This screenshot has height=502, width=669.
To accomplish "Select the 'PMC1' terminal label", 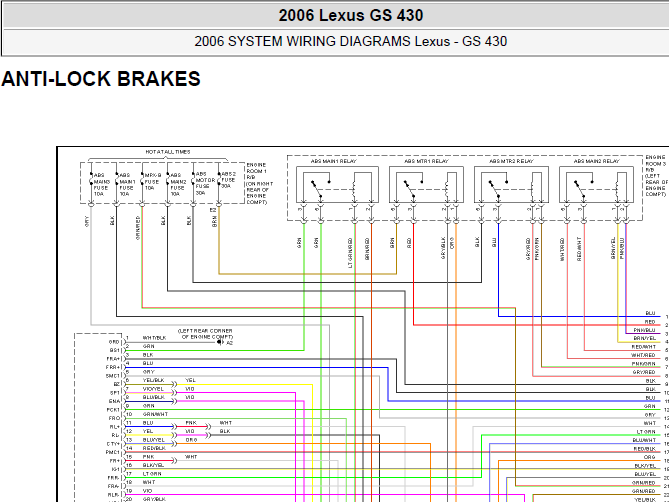I will (113, 453).
